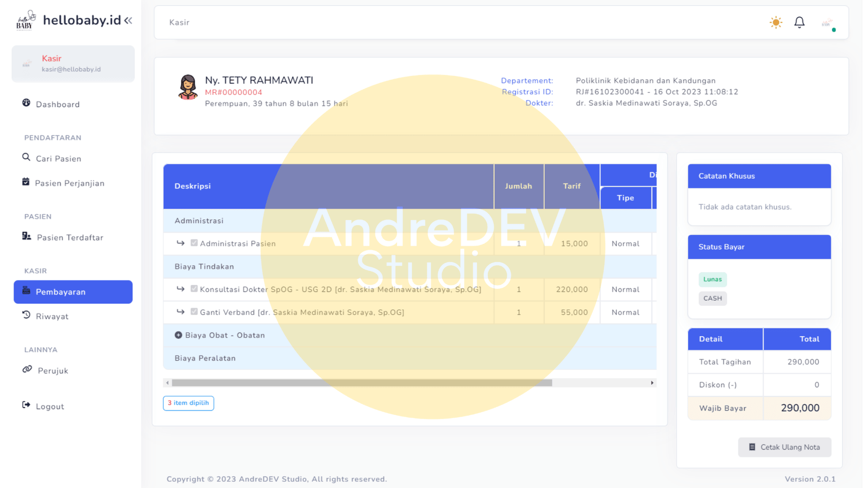
Task: Click the patient avatar image
Action: click(188, 87)
